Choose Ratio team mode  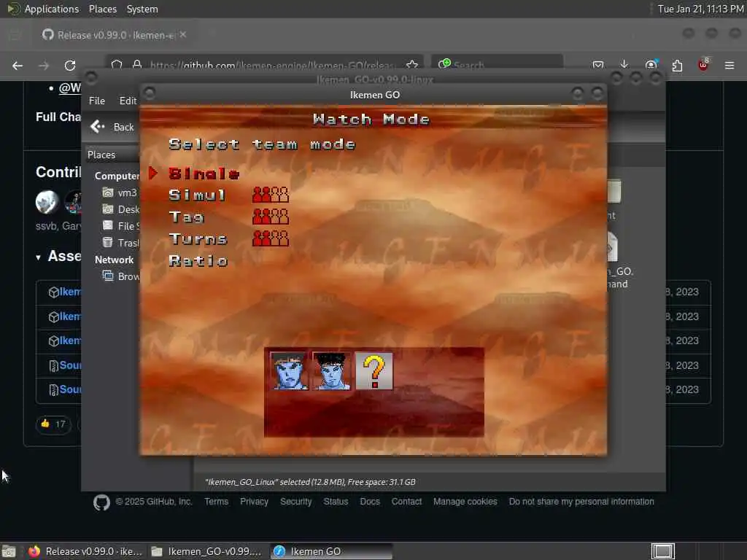click(198, 261)
